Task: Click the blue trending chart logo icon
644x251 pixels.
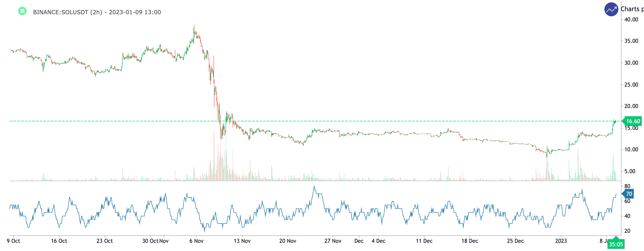Action: point(611,10)
